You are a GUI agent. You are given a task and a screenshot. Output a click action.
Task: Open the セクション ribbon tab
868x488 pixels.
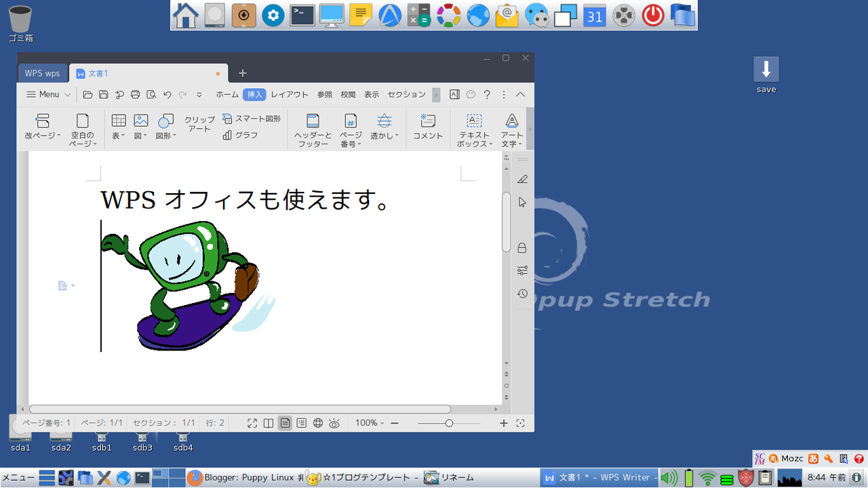[406, 94]
